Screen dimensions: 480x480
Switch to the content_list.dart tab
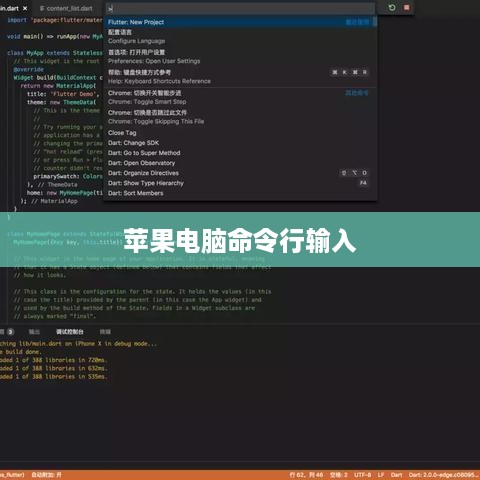tap(66, 8)
